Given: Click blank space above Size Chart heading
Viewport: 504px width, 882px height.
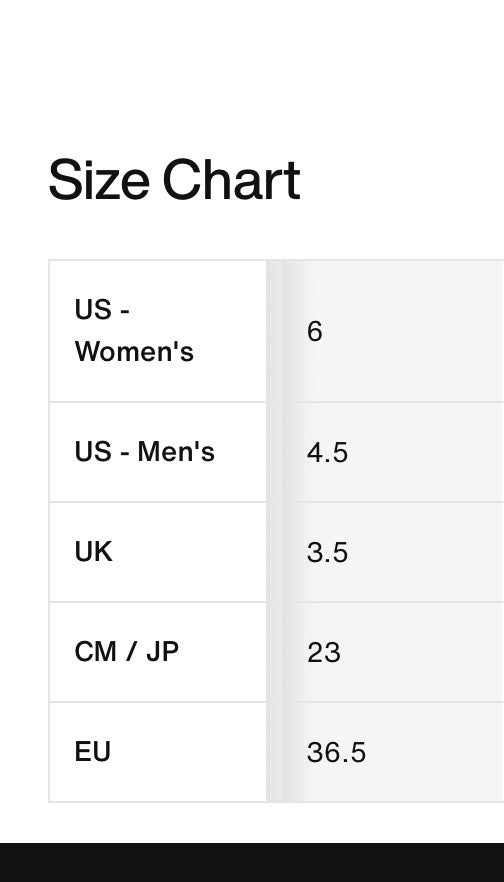Looking at the screenshot, I should coord(252,73).
